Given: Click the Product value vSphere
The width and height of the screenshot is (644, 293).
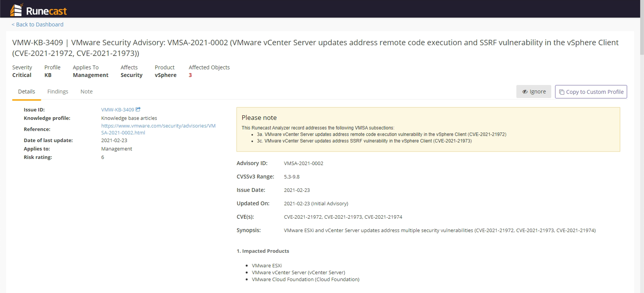Looking at the screenshot, I should (x=165, y=75).
